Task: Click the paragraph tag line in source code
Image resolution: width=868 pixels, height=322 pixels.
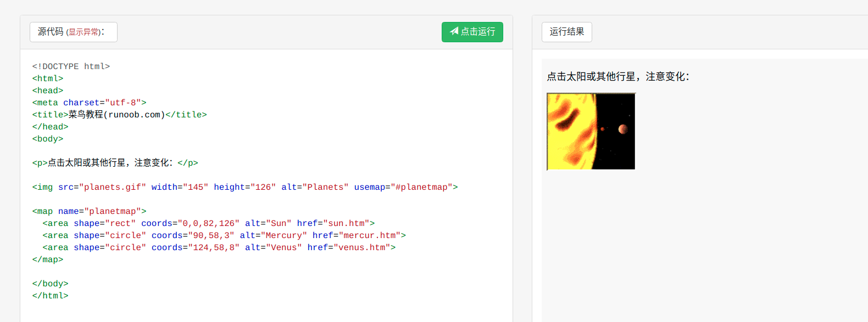Action: pyautogui.click(x=115, y=163)
